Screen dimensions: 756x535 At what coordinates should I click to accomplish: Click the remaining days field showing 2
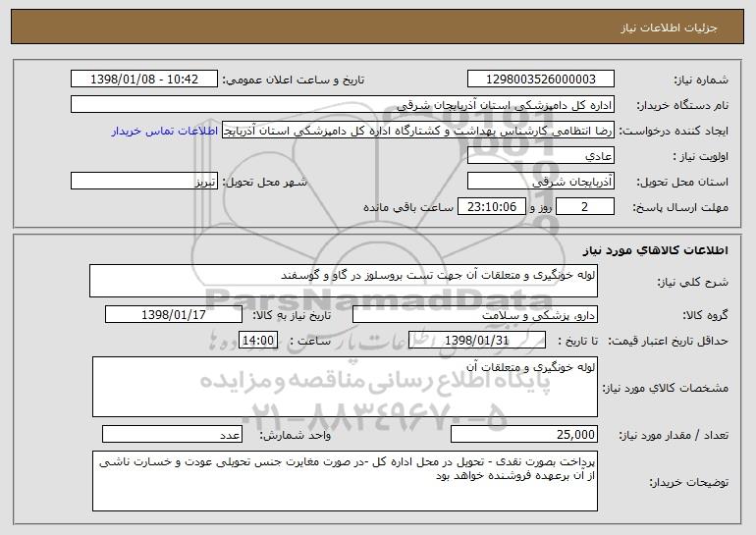coord(585,206)
